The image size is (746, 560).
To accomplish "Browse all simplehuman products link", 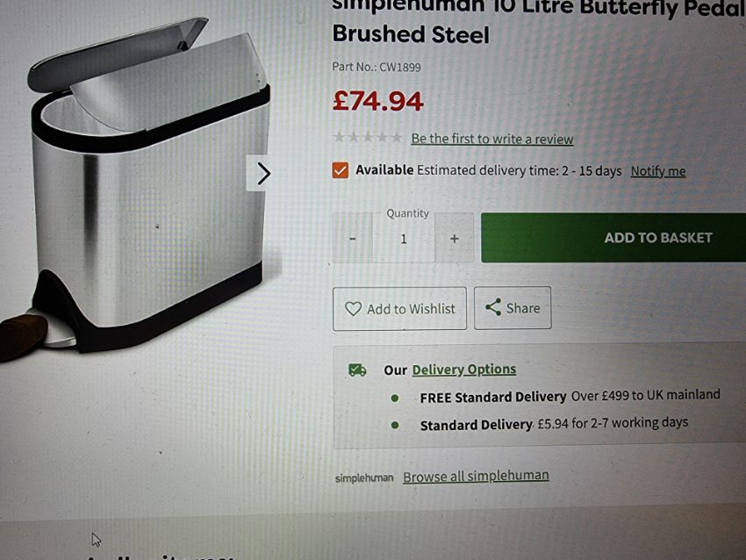I will (x=476, y=476).
